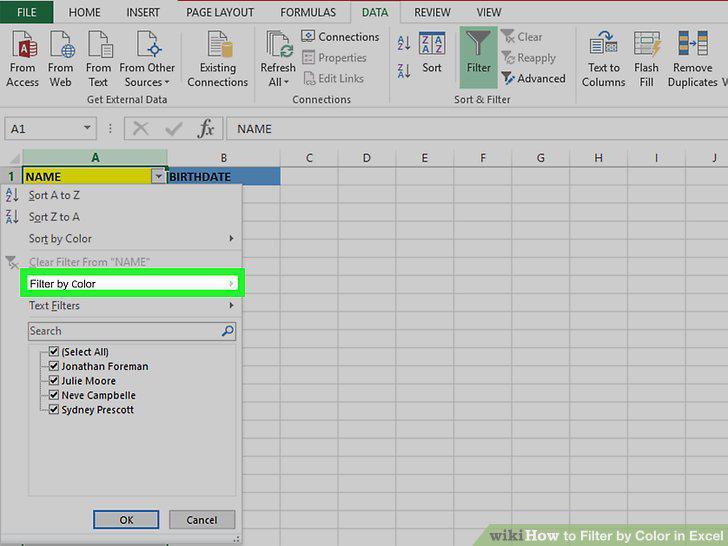Click row 1 header
The image size is (728, 546).
pyautogui.click(x=11, y=176)
